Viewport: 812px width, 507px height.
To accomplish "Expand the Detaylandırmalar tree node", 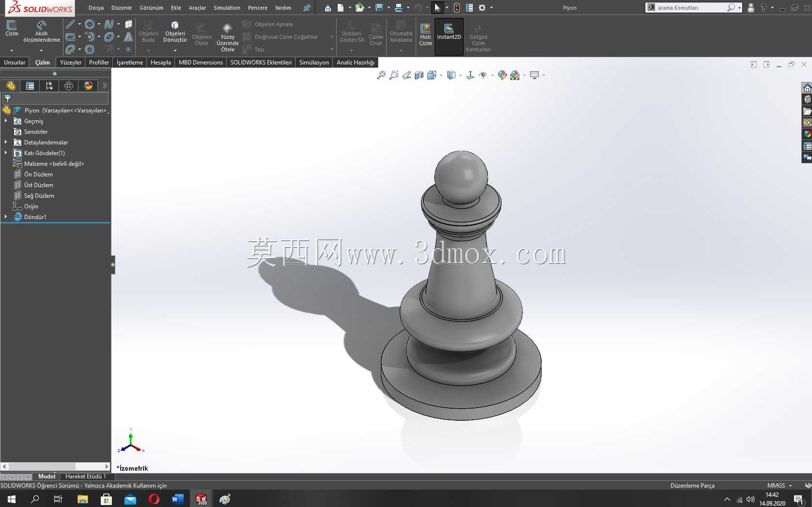I will point(6,142).
